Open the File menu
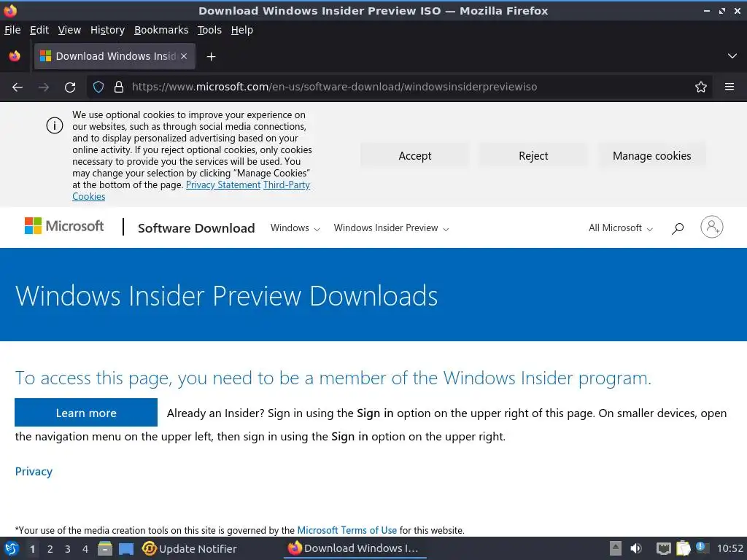747x560 pixels. (x=12, y=30)
